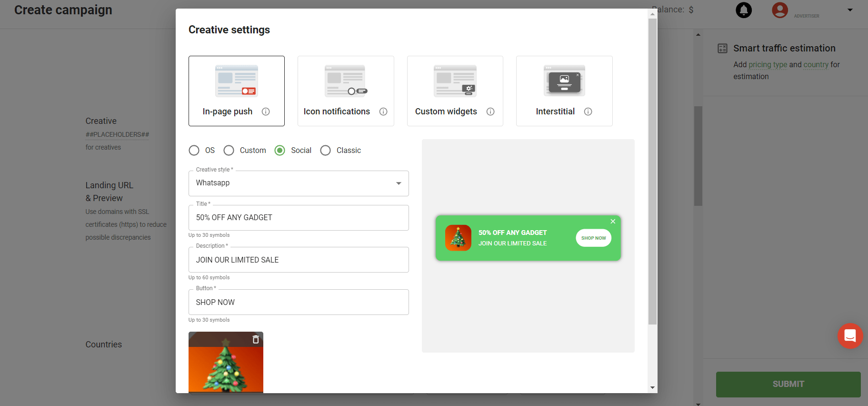Click the info icon next to In-page push

point(266,112)
